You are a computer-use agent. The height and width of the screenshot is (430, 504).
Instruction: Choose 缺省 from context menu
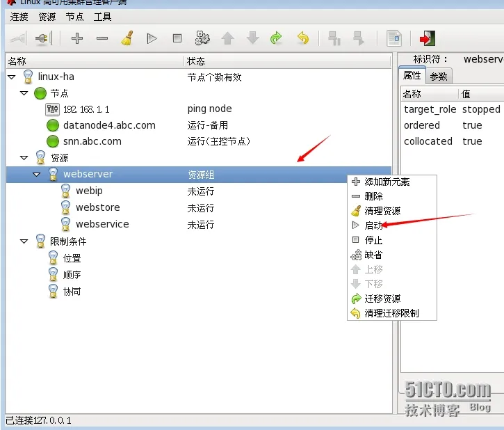(392, 255)
